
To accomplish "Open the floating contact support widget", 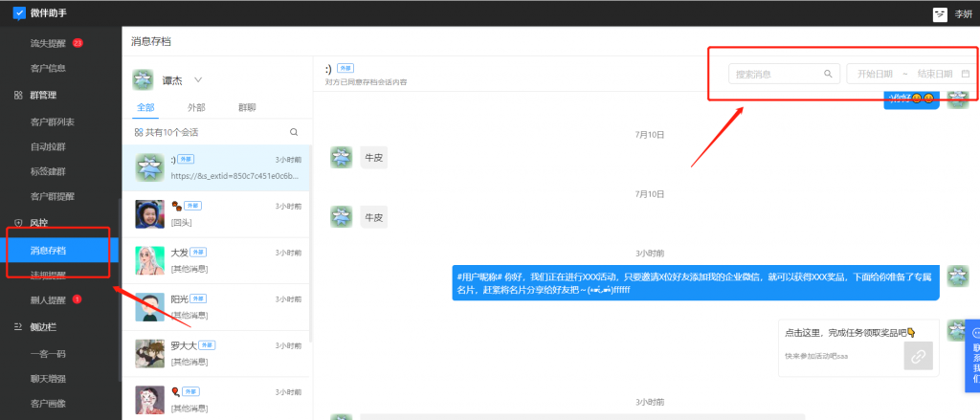I will click(972, 349).
